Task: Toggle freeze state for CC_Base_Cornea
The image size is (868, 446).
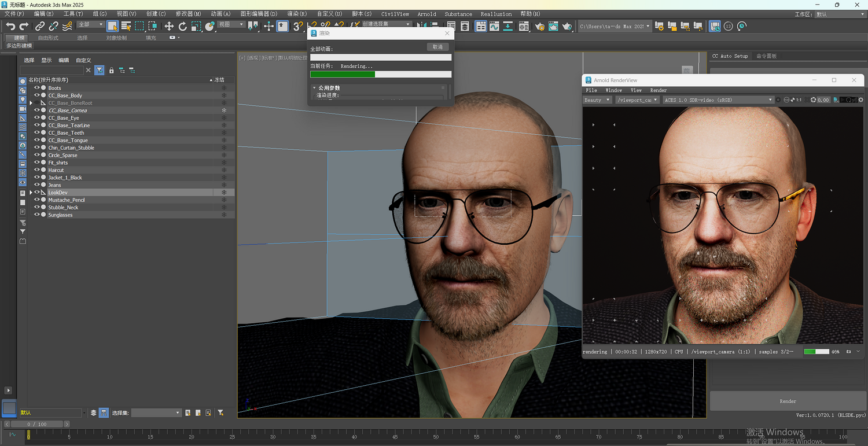Action: 224,110
